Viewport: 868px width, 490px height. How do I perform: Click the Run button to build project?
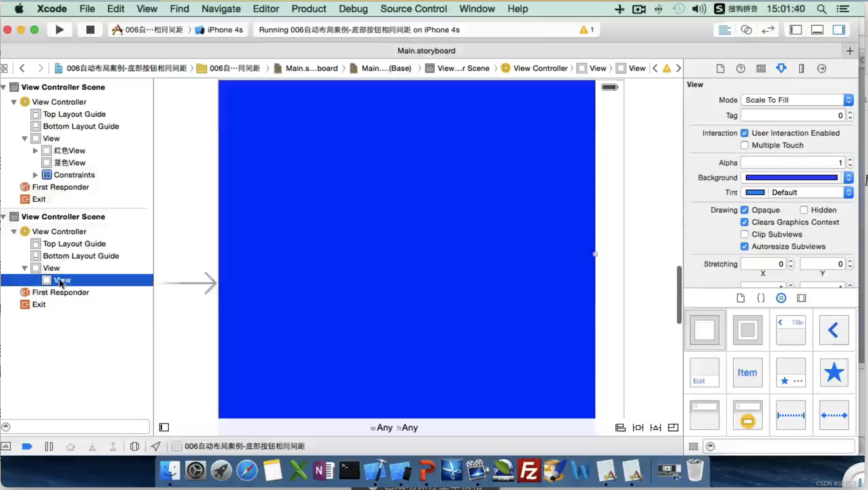[x=59, y=30]
